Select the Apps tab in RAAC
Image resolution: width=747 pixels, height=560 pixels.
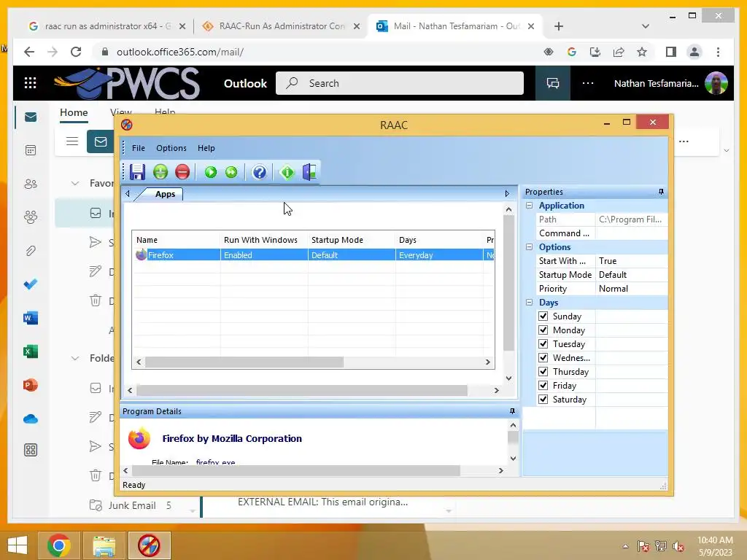[x=165, y=194]
